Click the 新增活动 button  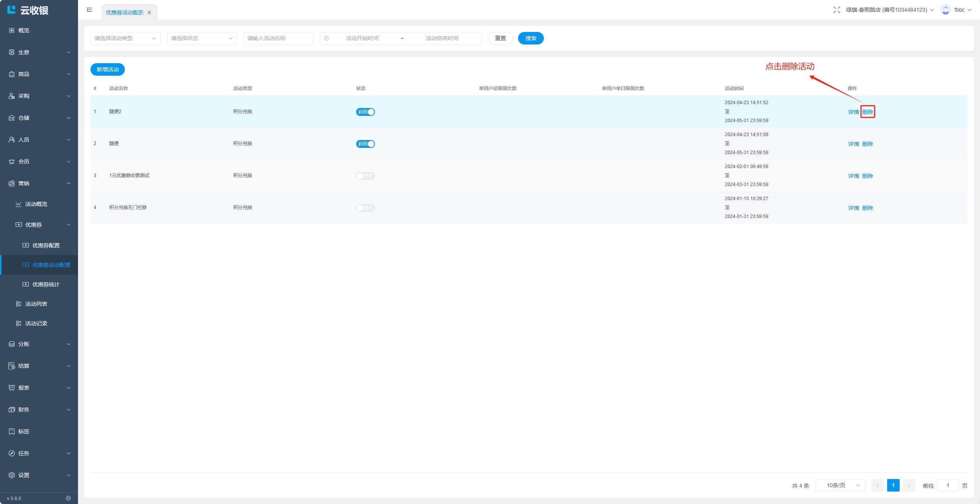108,69
